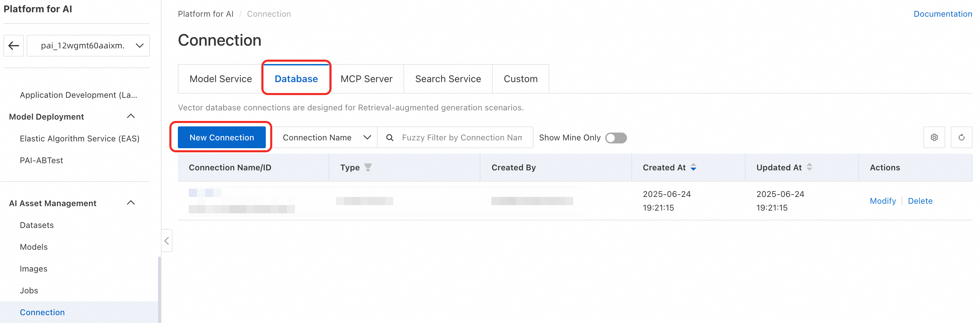
Task: Open the table settings gear icon
Action: tap(934, 137)
